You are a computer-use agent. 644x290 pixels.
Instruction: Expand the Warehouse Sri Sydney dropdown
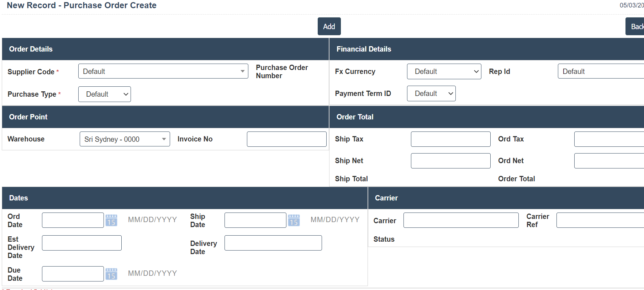[125, 139]
